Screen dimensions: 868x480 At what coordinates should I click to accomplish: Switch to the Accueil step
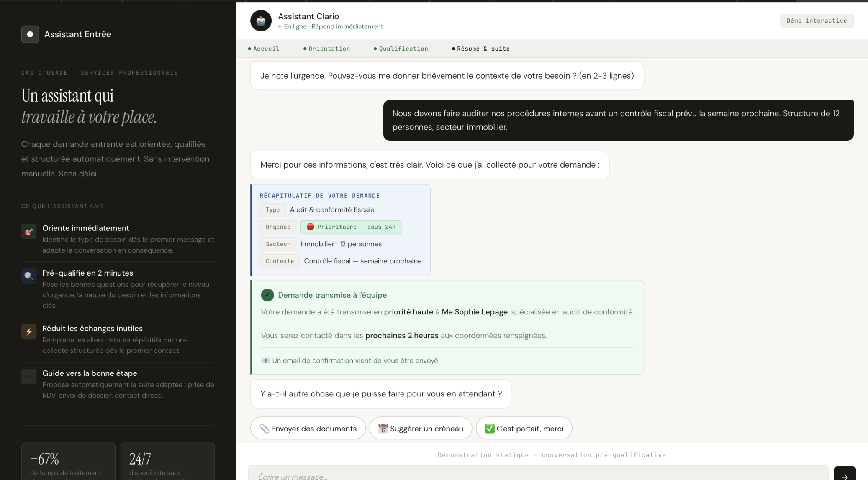(266, 49)
